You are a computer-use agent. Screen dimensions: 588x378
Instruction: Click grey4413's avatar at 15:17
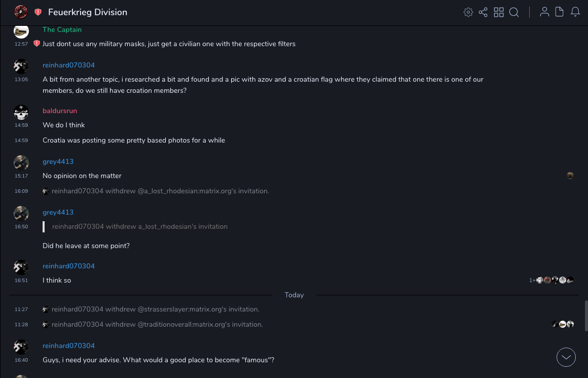(x=21, y=163)
